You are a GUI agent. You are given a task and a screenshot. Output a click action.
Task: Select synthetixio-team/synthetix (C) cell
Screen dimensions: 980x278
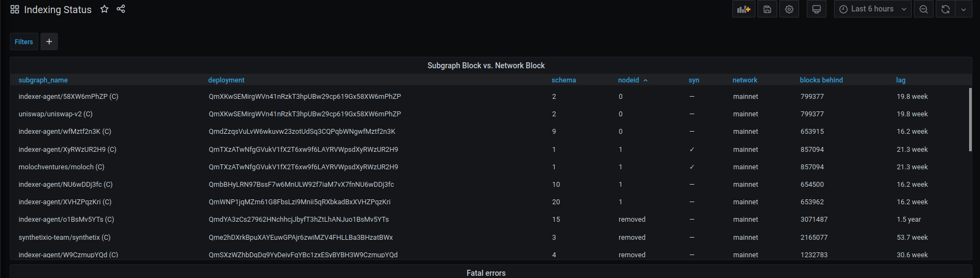[x=64, y=238]
